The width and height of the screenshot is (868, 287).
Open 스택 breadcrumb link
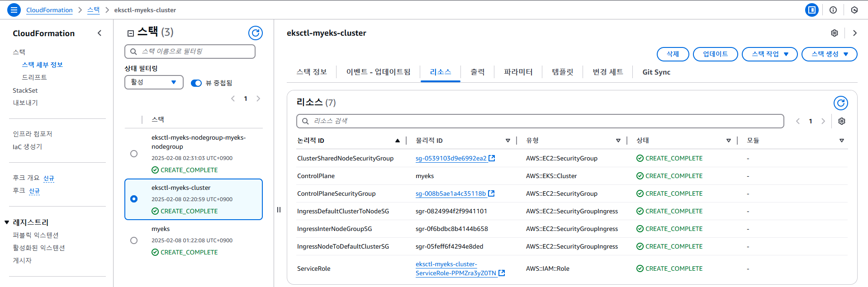click(93, 10)
